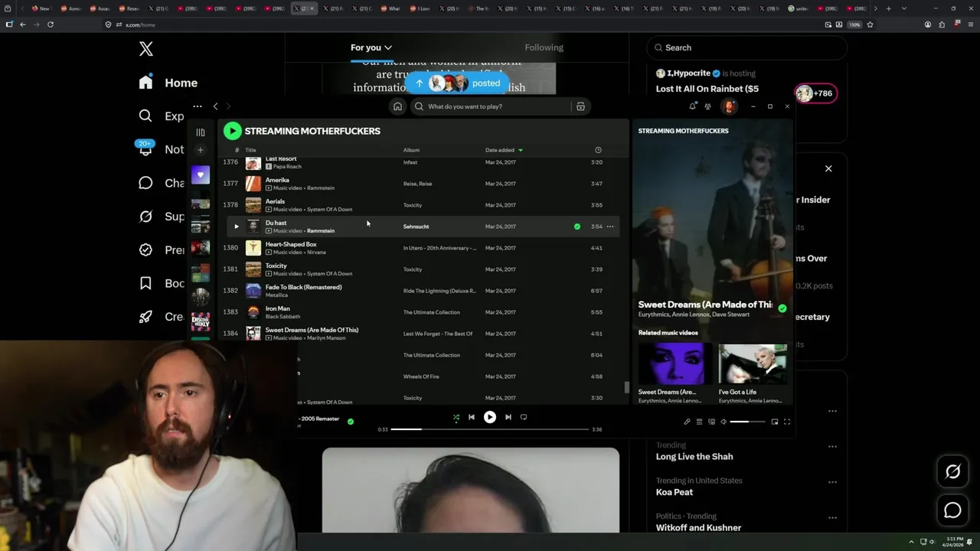Viewport: 980px width, 551px height.
Task: Click the posted new-posts pill on X
Action: (457, 83)
